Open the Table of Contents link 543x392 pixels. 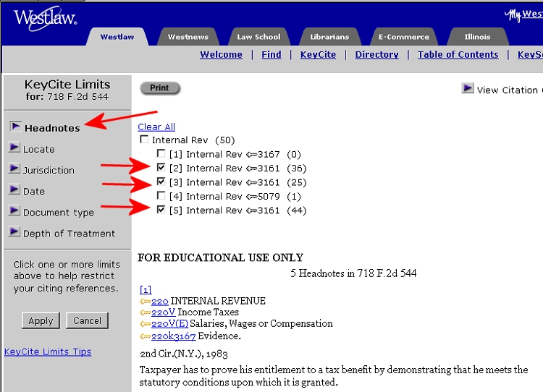point(458,55)
